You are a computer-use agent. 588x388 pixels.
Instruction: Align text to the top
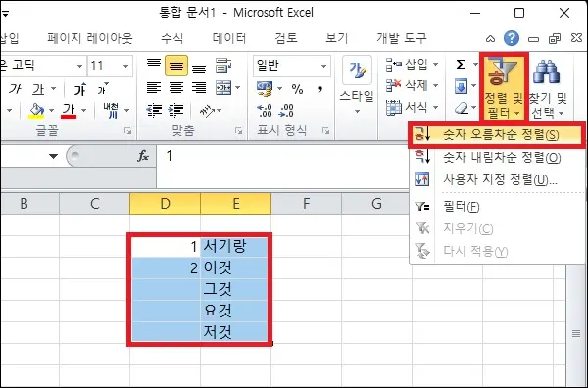154,65
